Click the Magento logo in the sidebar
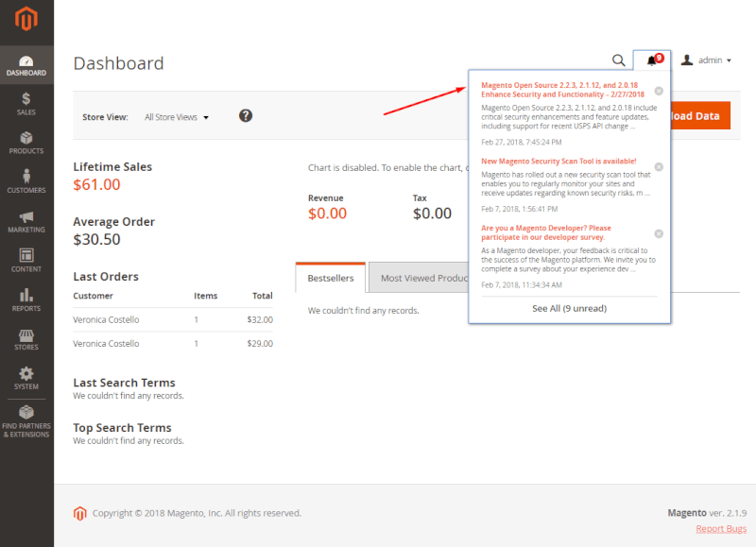This screenshot has width=756, height=547. (26, 19)
